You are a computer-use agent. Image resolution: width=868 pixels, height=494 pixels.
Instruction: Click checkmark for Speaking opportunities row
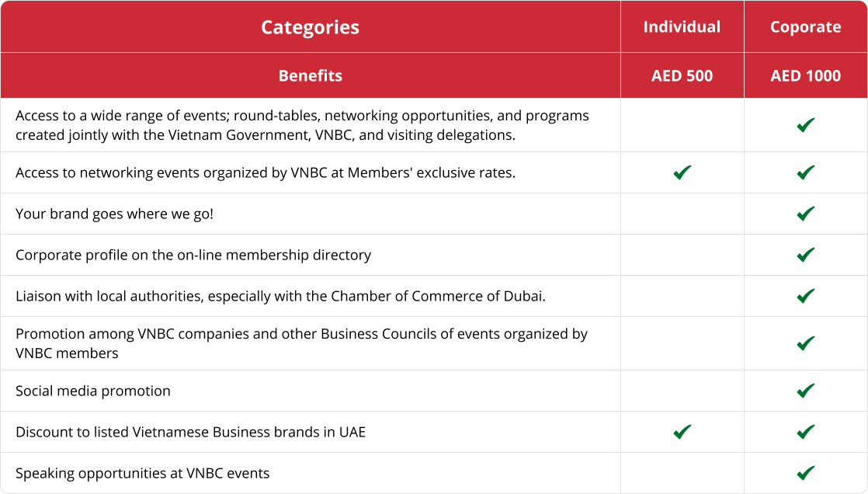point(806,473)
